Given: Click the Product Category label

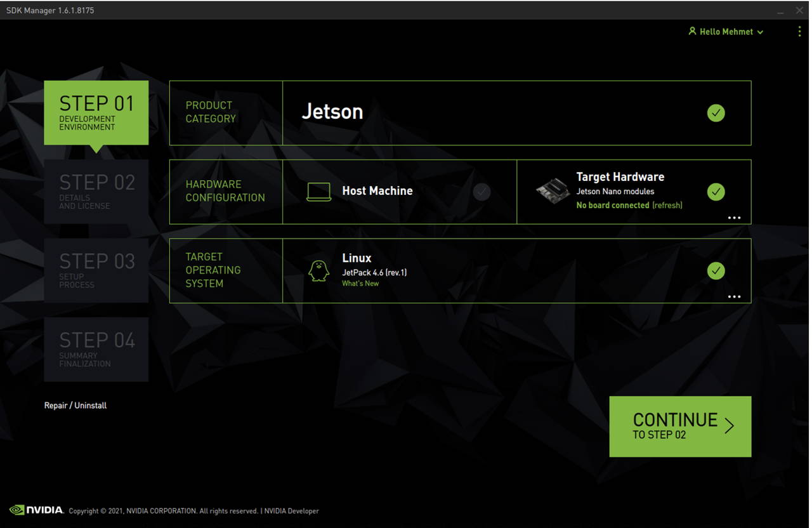Looking at the screenshot, I should tap(211, 112).
